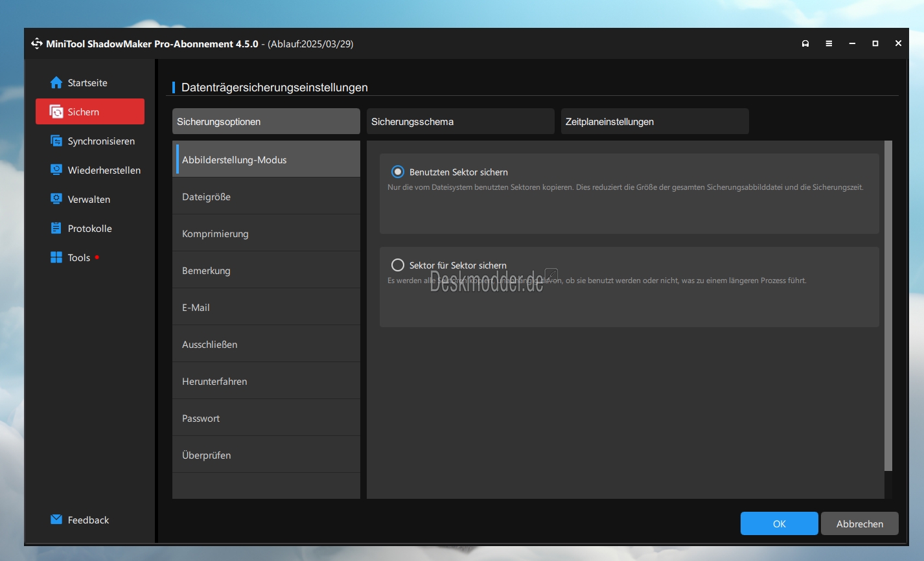Viewport: 924px width, 561px height.
Task: Click the Startseite home icon
Action: [x=56, y=82]
